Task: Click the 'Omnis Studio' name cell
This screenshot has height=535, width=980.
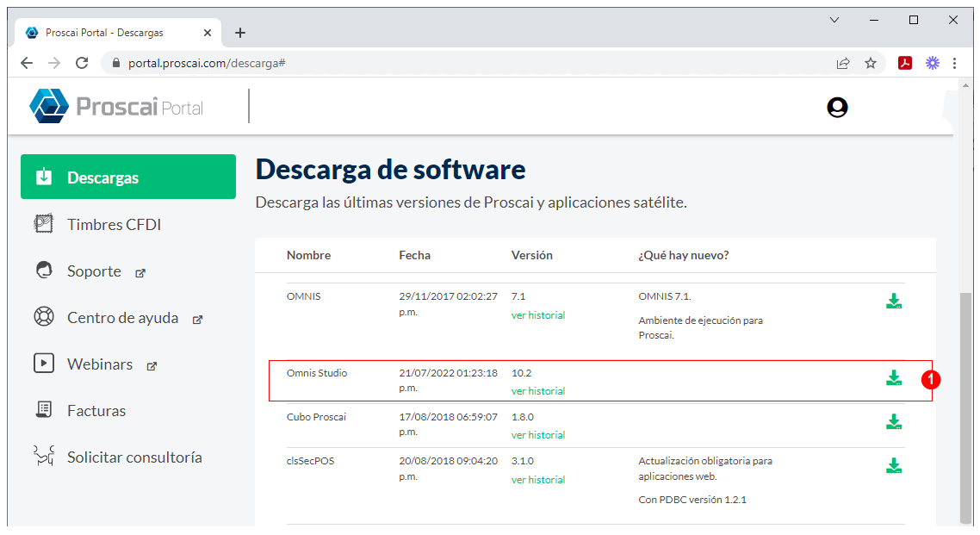Action: click(x=317, y=372)
